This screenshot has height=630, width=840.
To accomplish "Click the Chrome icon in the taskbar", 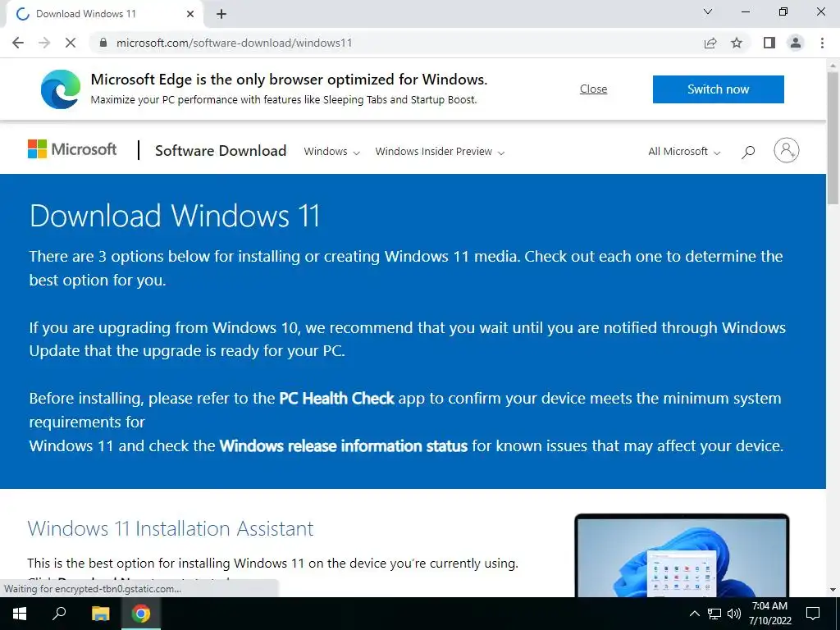I will tap(141, 614).
